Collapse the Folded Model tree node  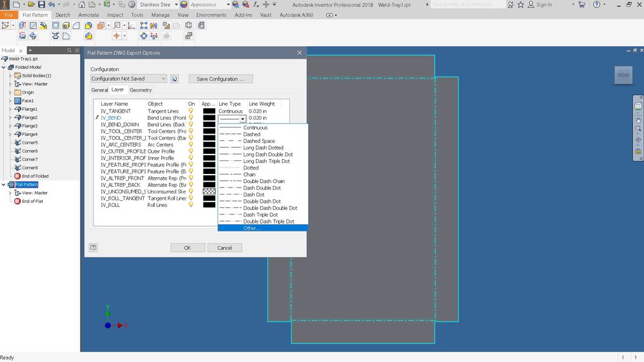pyautogui.click(x=4, y=67)
